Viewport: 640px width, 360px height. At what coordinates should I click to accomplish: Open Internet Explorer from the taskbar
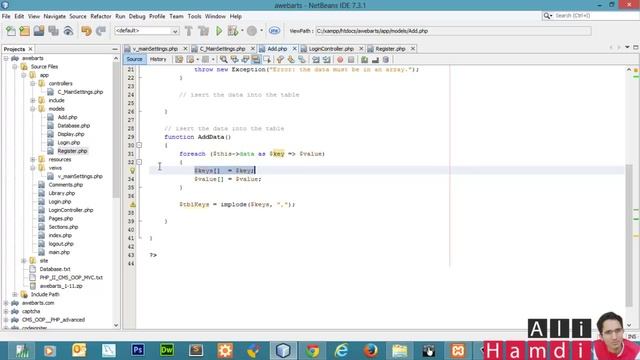(x=341, y=350)
